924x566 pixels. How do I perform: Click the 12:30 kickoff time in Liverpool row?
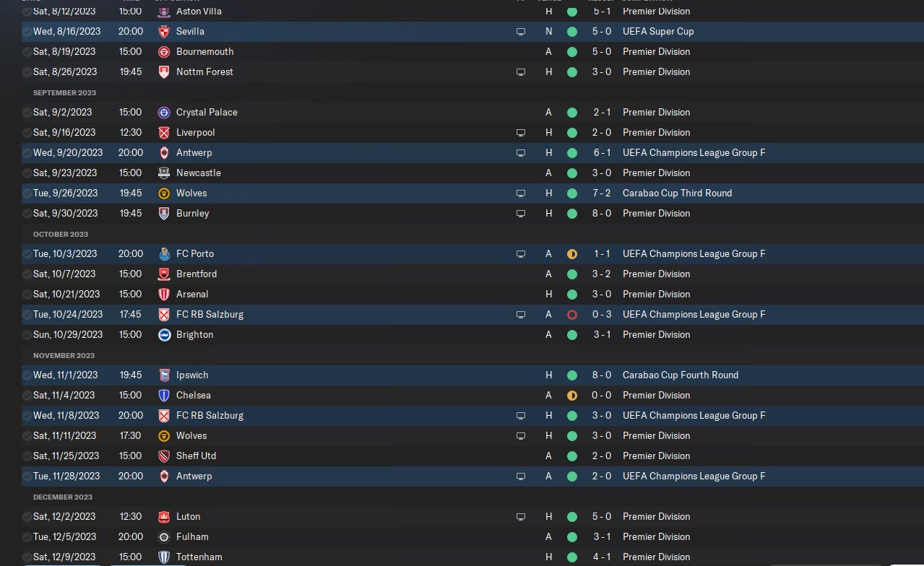[x=131, y=133]
